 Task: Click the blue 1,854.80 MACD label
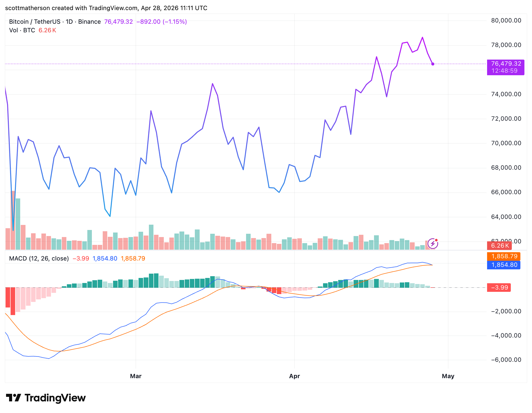coord(504,265)
